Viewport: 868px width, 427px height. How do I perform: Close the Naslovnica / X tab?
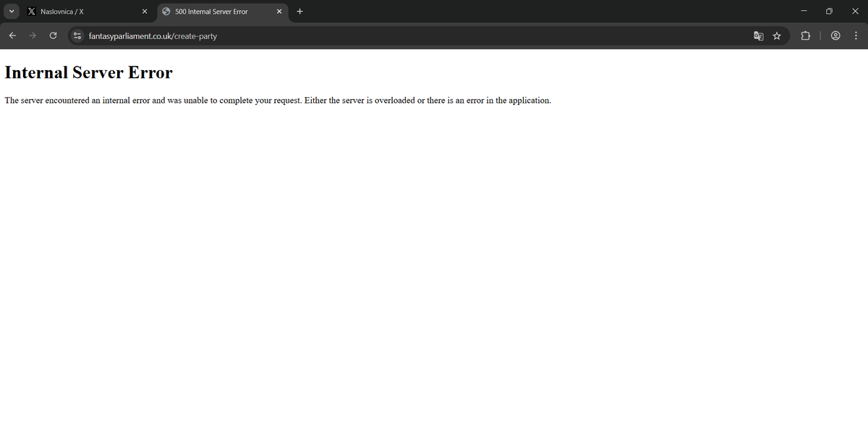click(145, 12)
